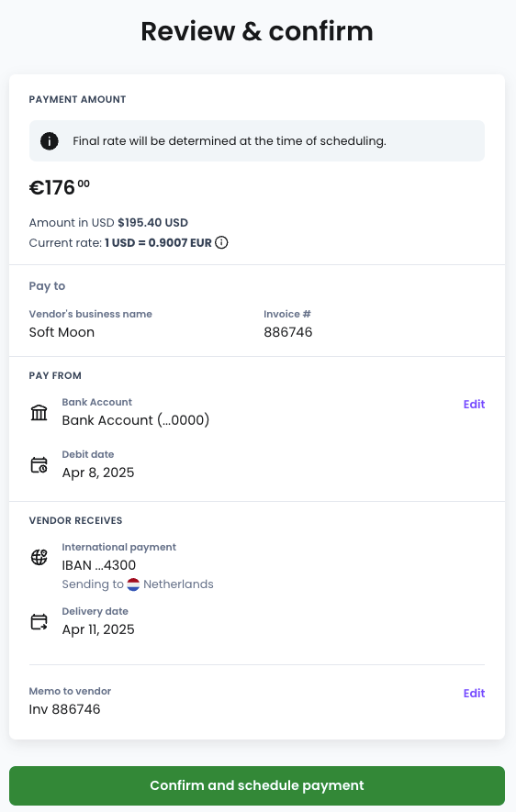Select the Soft Moon vendor name

62,332
